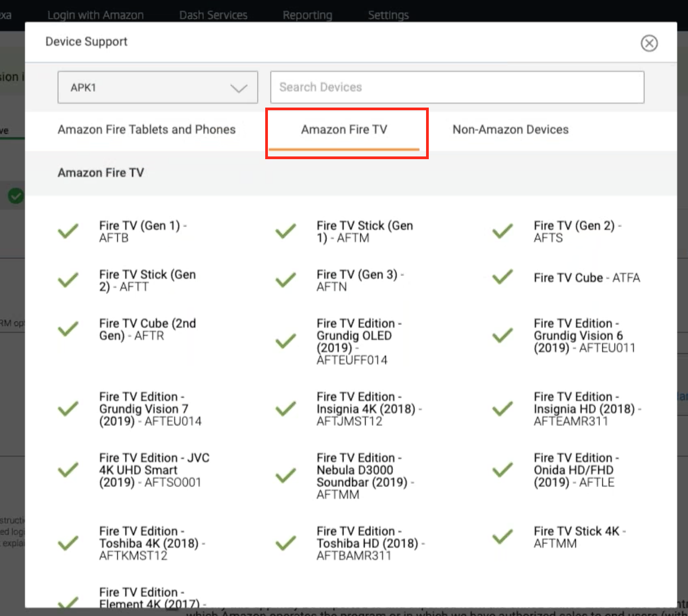Click checkmark icon beside Fire TV (Gen 3) - AFTN
The width and height of the screenshot is (688, 616).
pos(286,280)
